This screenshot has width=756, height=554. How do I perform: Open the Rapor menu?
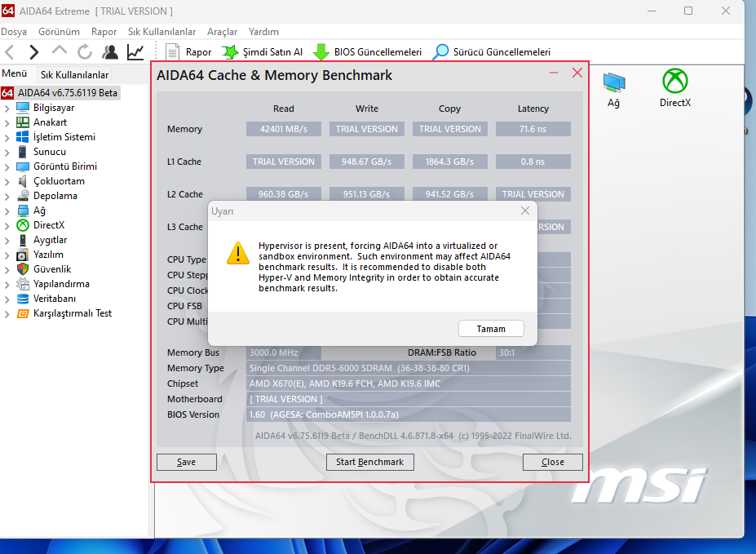click(x=104, y=32)
